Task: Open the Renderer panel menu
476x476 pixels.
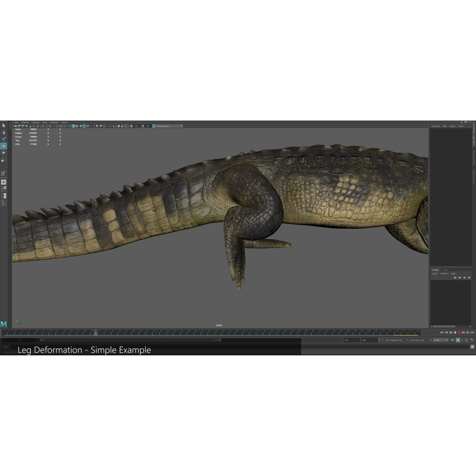Action: tap(54, 123)
